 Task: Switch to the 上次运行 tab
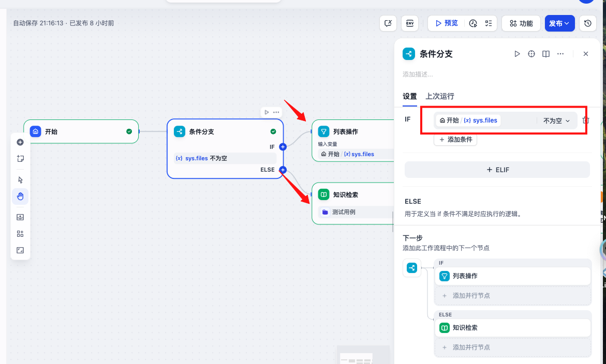(x=440, y=96)
